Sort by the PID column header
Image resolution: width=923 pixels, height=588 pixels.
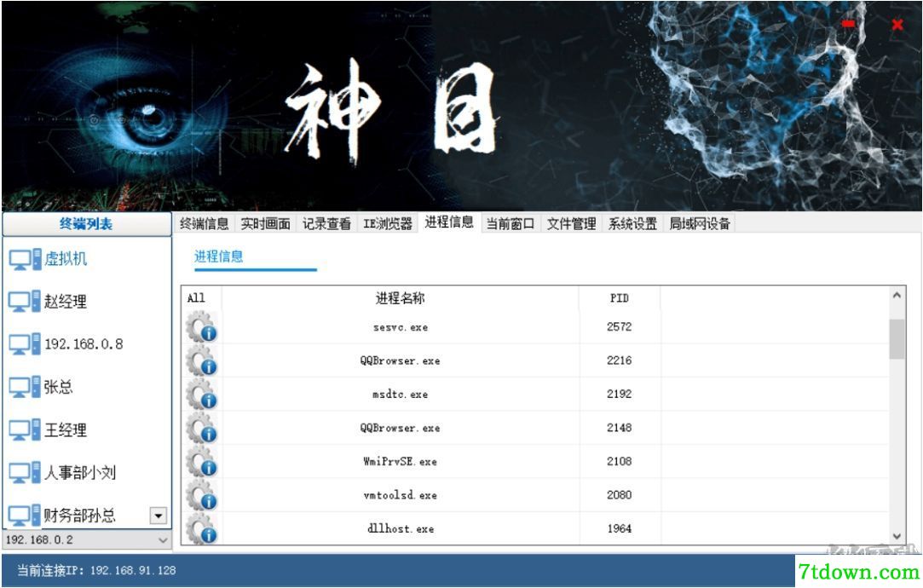click(620, 298)
